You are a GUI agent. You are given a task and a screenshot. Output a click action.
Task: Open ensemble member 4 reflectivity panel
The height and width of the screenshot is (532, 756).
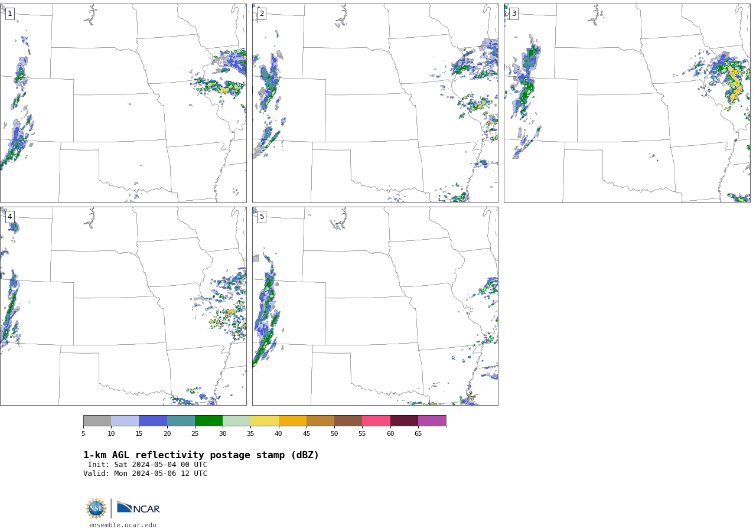pyautogui.click(x=123, y=306)
